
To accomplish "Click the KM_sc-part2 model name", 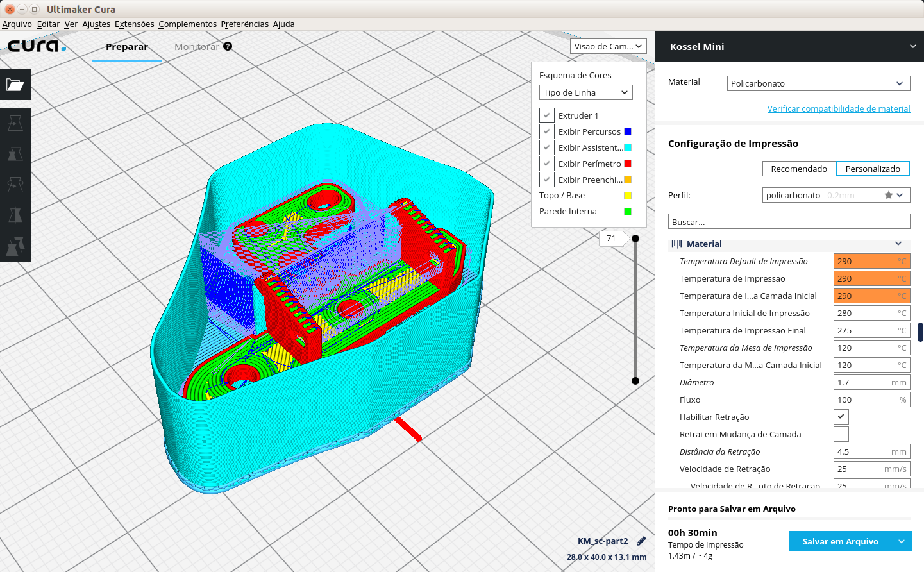I will [603, 541].
